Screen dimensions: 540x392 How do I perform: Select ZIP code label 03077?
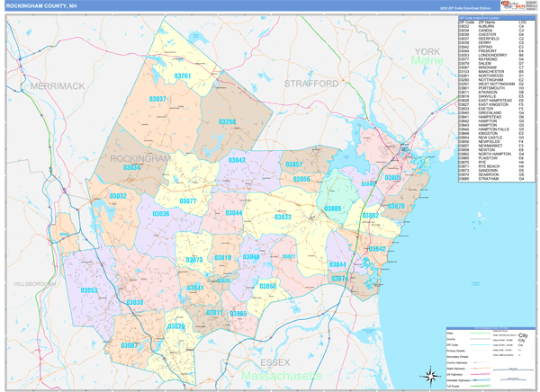(x=188, y=201)
